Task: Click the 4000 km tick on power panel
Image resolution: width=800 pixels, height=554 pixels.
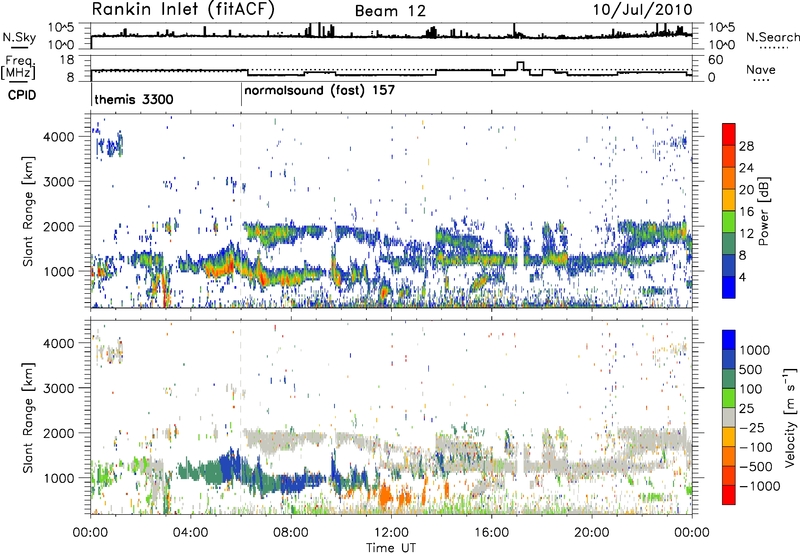Action: (58, 137)
